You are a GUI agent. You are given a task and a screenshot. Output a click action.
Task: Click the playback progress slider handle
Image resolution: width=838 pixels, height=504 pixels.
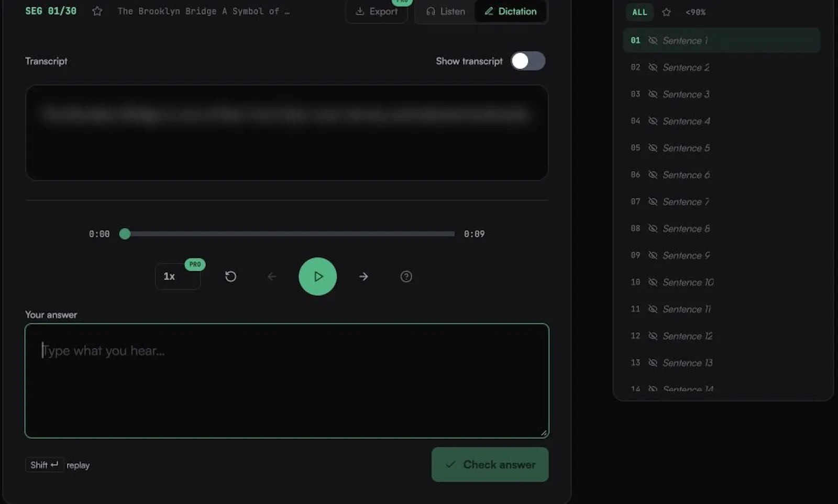click(125, 234)
